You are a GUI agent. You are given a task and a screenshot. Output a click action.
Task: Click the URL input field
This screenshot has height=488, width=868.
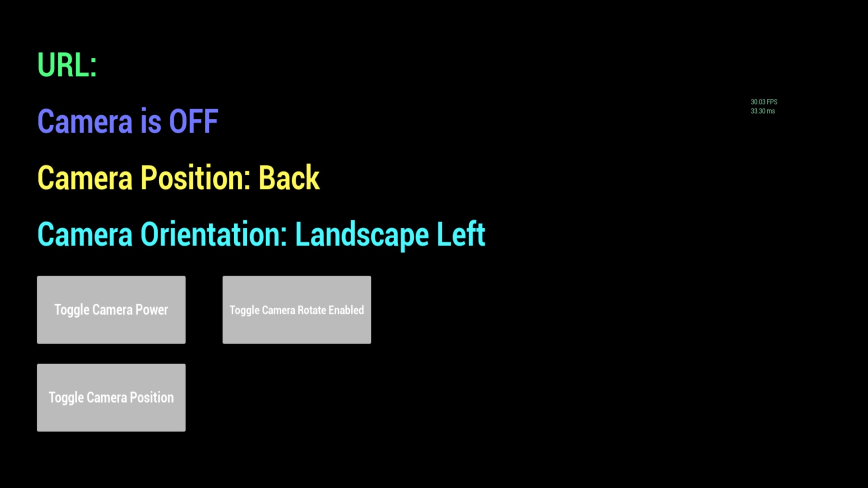(238, 64)
